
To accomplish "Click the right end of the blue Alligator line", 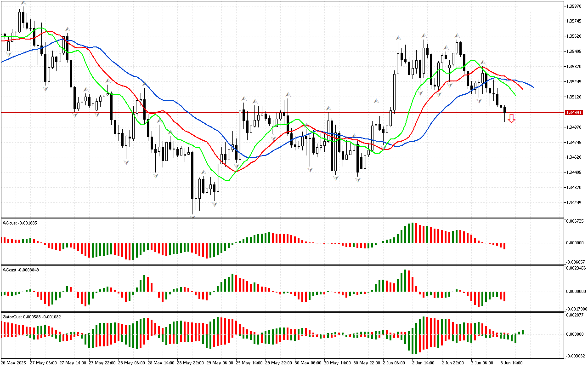I will click(x=533, y=87).
